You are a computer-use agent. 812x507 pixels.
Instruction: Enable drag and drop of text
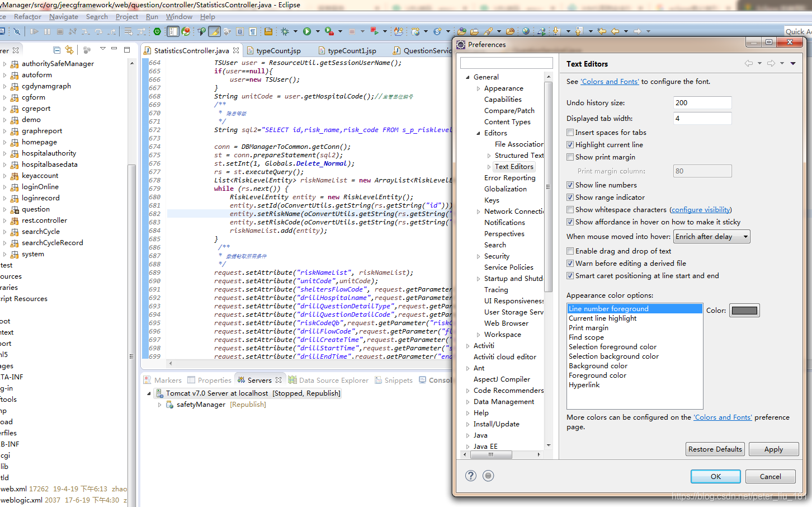[570, 251]
